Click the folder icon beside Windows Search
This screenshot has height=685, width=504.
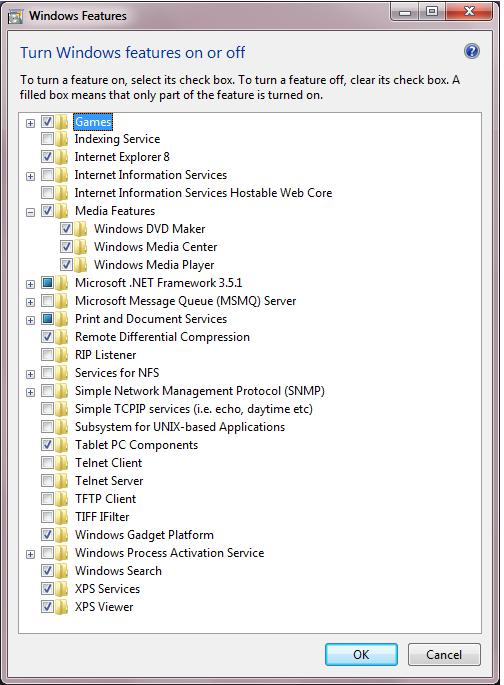pos(62,571)
